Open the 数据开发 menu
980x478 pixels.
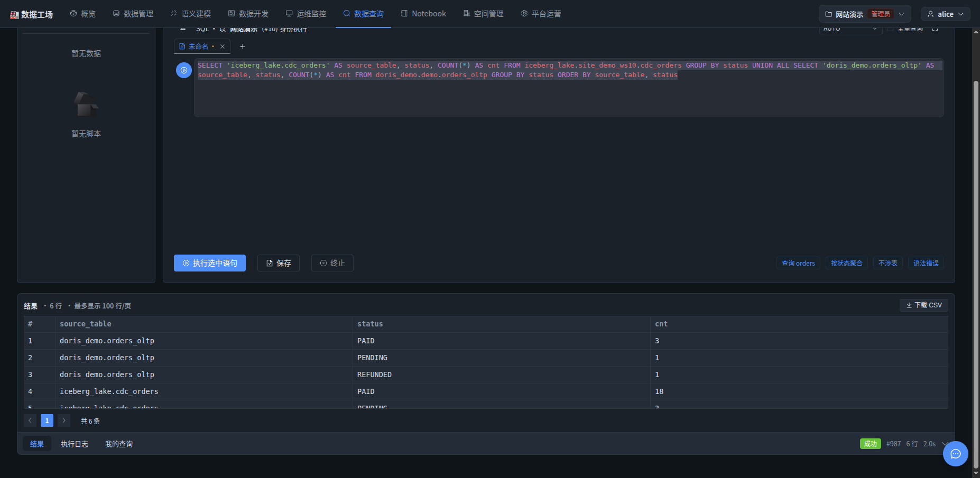[x=248, y=14]
